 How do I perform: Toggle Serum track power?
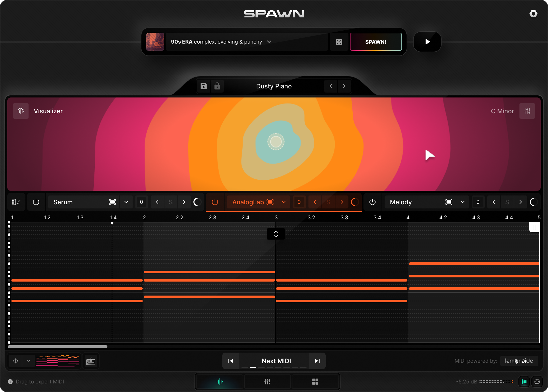click(x=36, y=202)
